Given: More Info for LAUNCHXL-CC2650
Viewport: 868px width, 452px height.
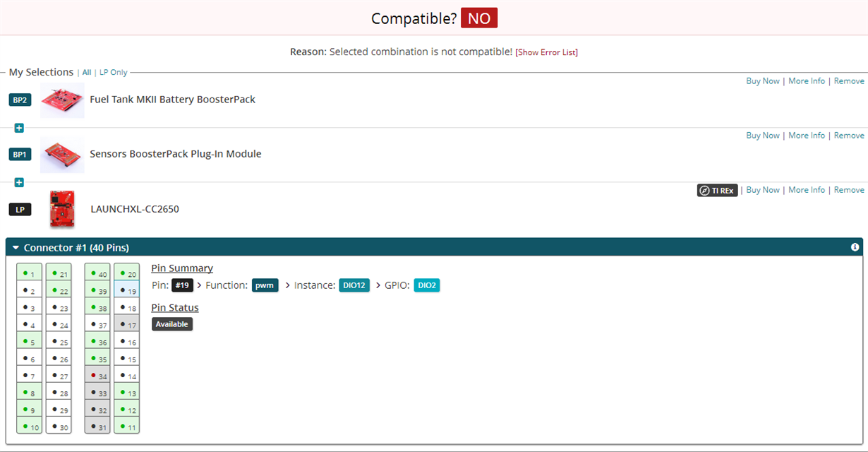Looking at the screenshot, I should pyautogui.click(x=807, y=190).
